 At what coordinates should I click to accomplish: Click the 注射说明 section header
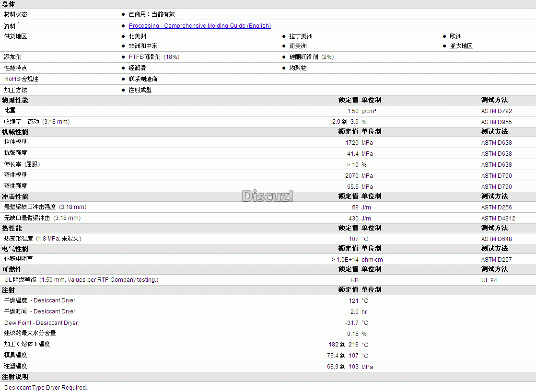click(15, 377)
